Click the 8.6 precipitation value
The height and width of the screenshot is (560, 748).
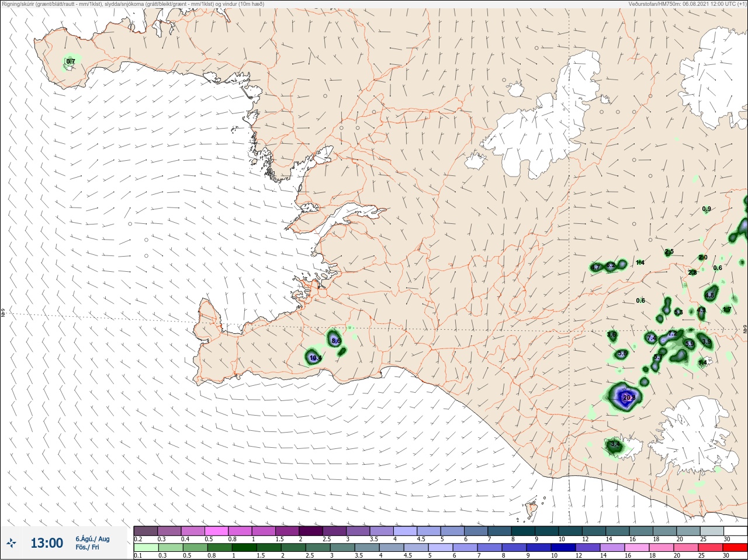coord(336,341)
